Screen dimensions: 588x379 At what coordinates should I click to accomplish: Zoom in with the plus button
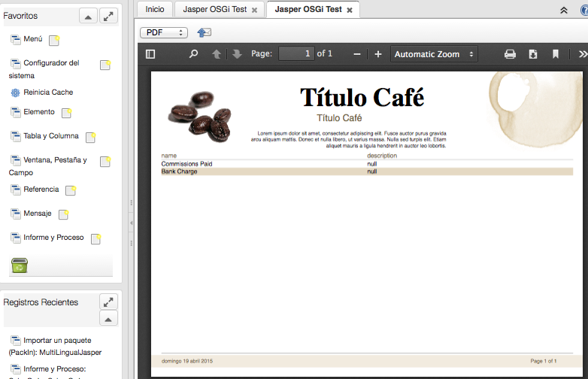[x=378, y=54]
